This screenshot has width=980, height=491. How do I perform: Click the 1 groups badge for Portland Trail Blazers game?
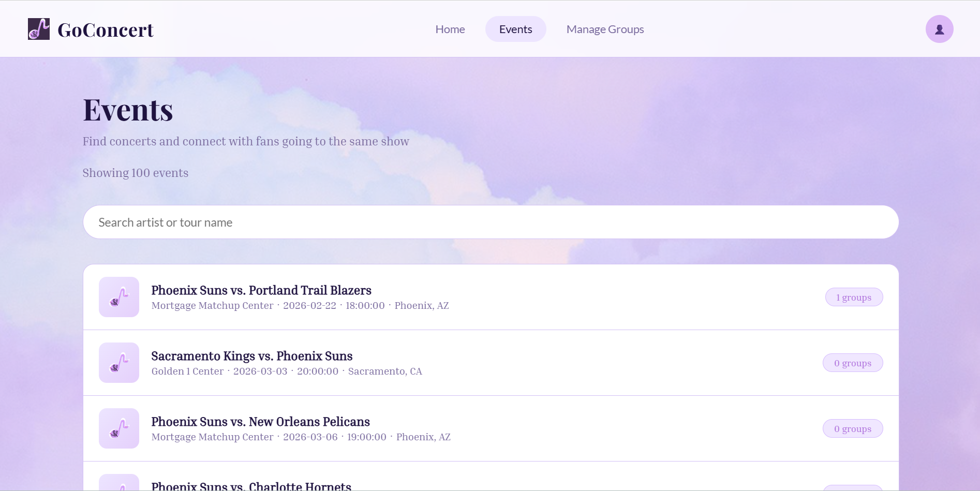pyautogui.click(x=854, y=297)
